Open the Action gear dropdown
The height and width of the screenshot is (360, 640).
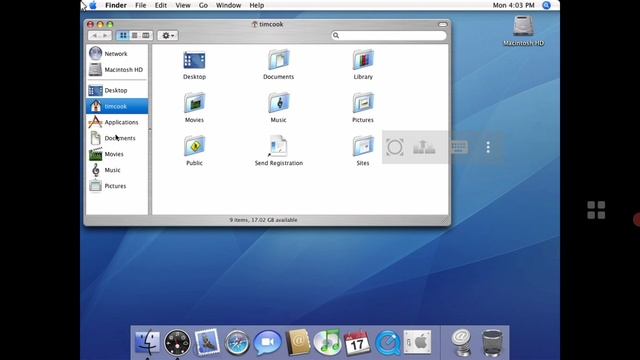pyautogui.click(x=168, y=36)
